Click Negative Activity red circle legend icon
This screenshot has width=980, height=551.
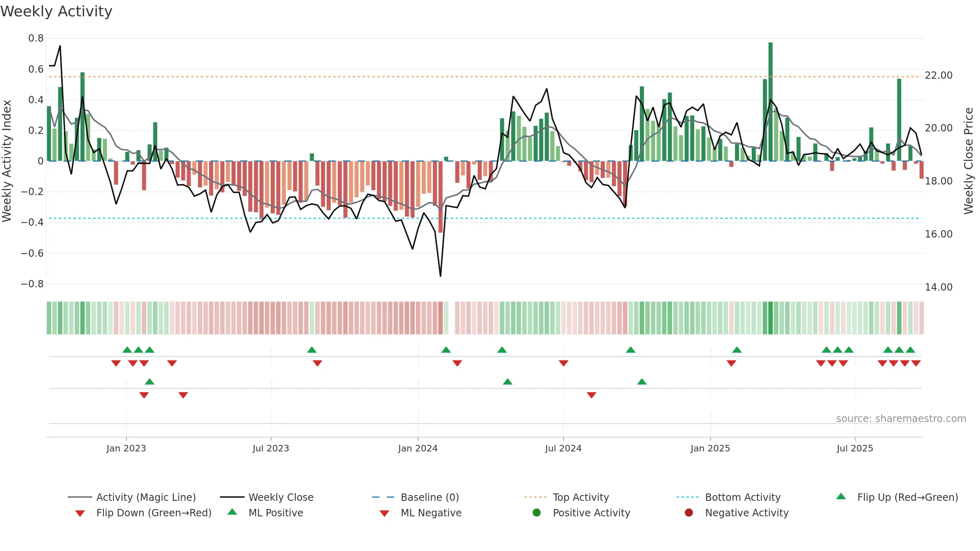689,512
